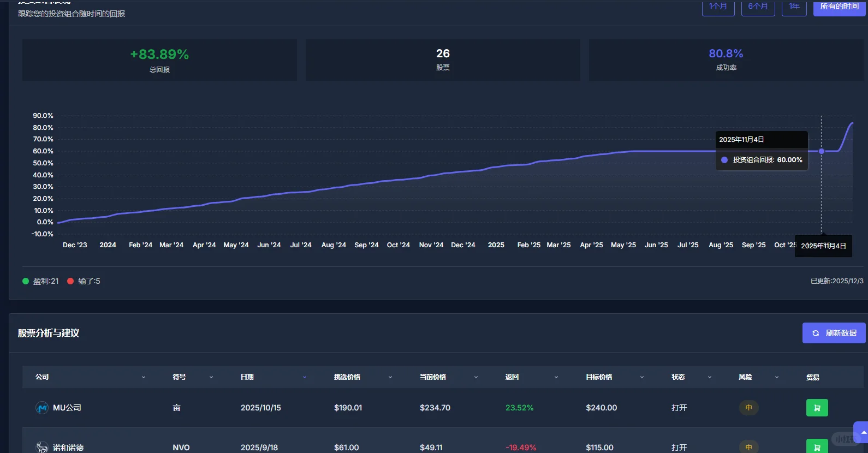The height and width of the screenshot is (453, 868).
Task: Sort by 目标价格 column using its chevron
Action: click(x=642, y=377)
